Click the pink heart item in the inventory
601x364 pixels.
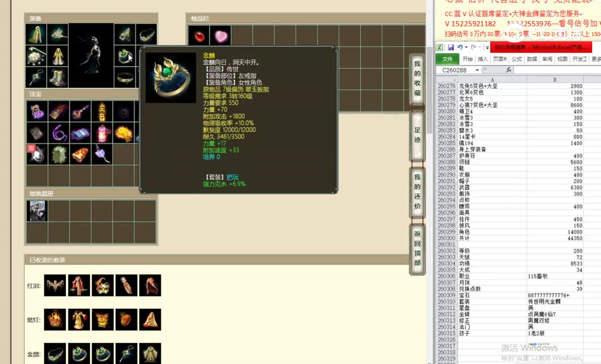pos(221,36)
